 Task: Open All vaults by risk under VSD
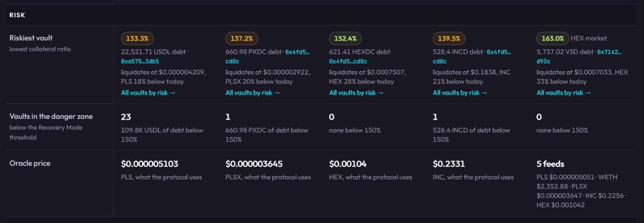(x=564, y=92)
